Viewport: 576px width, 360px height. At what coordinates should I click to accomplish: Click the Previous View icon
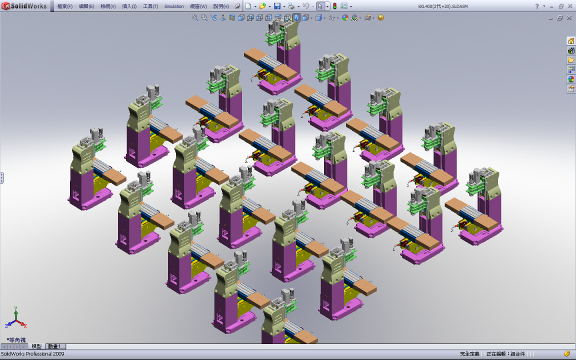213,18
